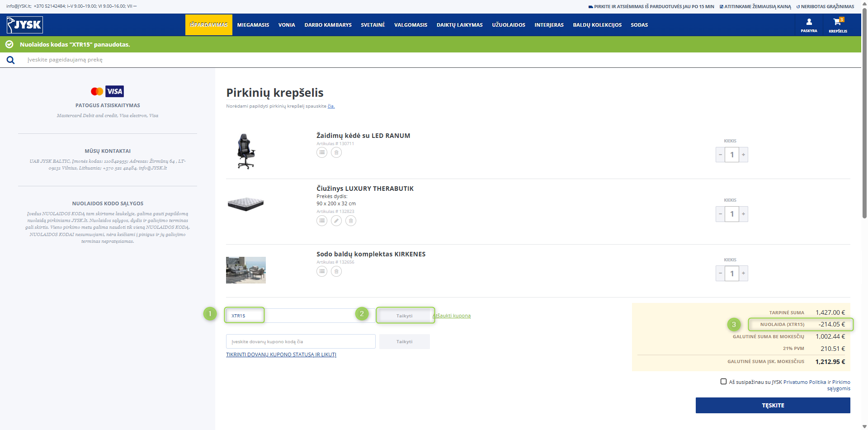
Task: Tick the JYSK privacy policy agreement checkbox
Action: tap(723, 382)
